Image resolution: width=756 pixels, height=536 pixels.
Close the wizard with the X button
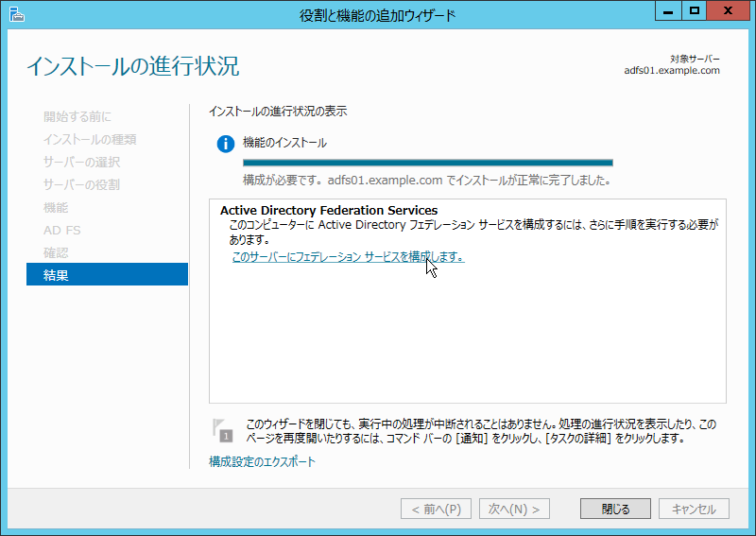pos(728,11)
